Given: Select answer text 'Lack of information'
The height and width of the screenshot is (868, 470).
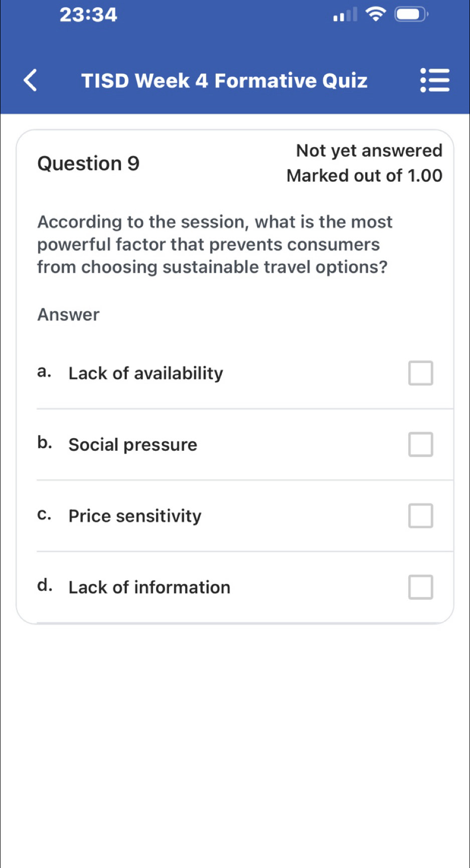Looking at the screenshot, I should click(149, 587).
